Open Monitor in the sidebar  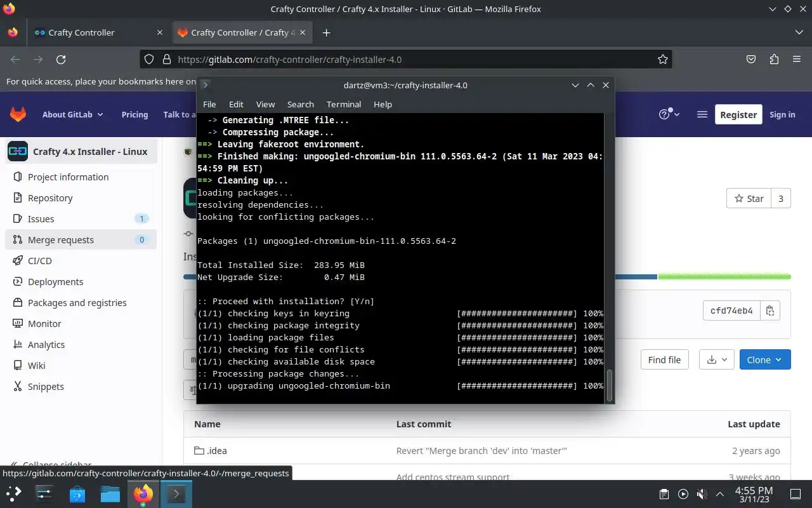(x=81, y=323)
